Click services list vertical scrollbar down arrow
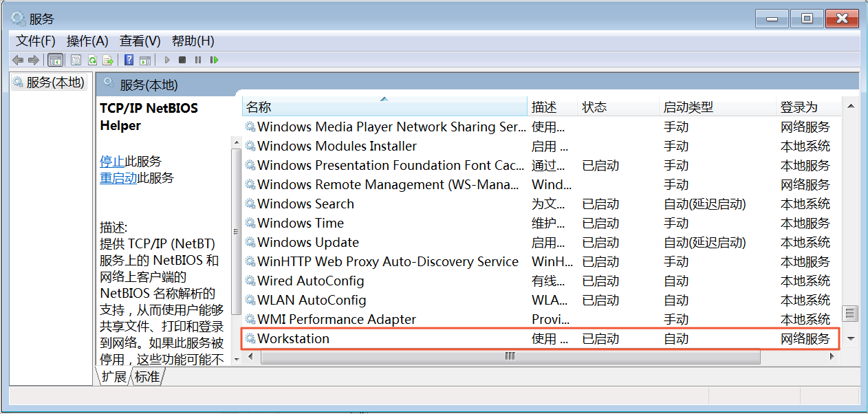The height and width of the screenshot is (414, 868). pos(851,338)
